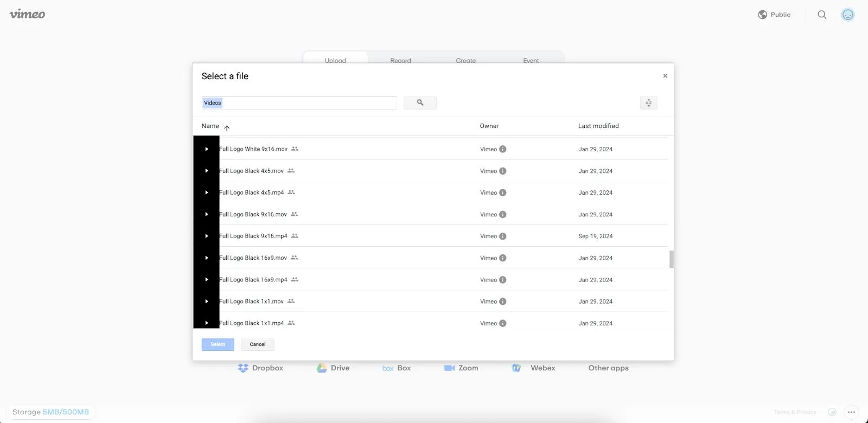Show owner info for Full Logo Black 1x1.mov
Image resolution: width=868 pixels, height=423 pixels.
503,302
